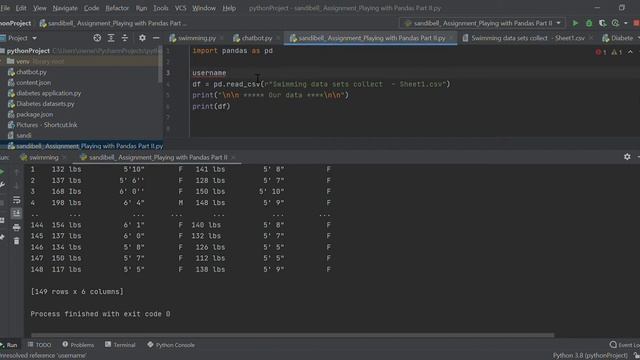Select the pythonProject root folder in the tree
This screenshot has height=360, width=640.
tap(28, 51)
